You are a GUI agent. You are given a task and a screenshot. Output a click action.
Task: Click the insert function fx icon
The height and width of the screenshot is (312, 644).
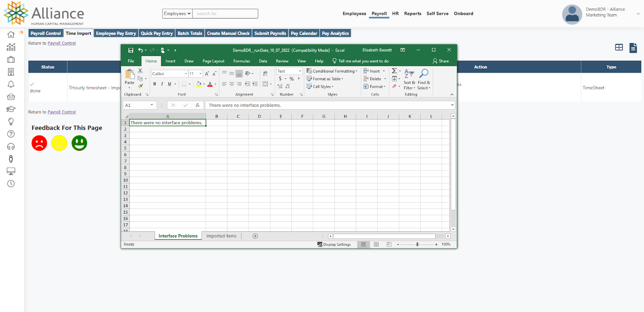coord(197,105)
